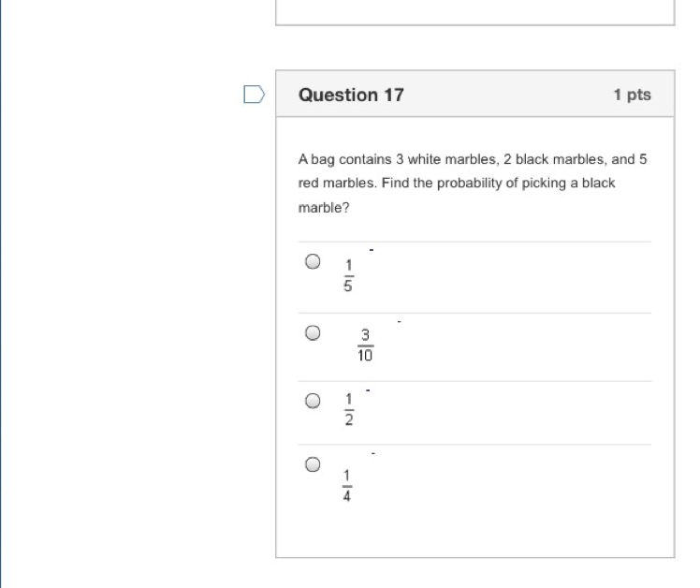
Task: Click the 3/10 fraction answer label
Action: tap(365, 345)
